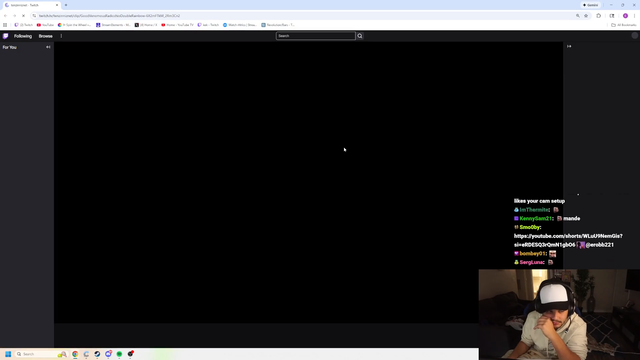Open the YouTube bookmark
This screenshot has width=640, height=360.
click(x=45, y=25)
